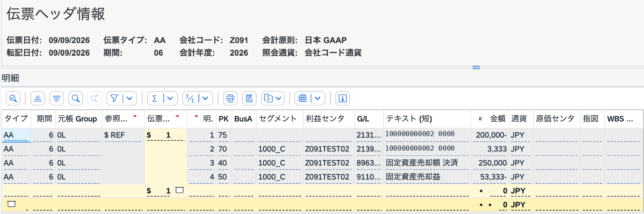This screenshot has height=214, width=644.
Task: Select the 指図 column header
Action: click(592, 119)
